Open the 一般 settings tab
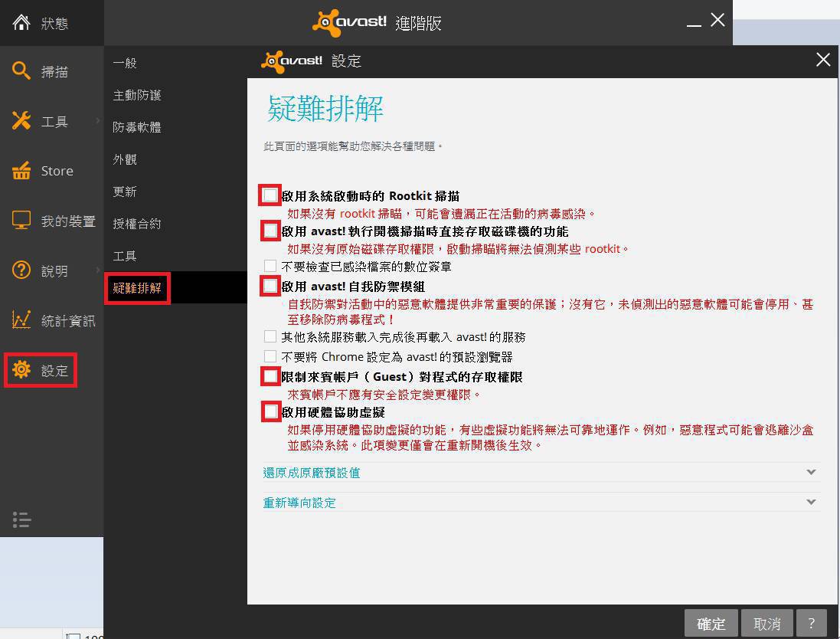Image resolution: width=840 pixels, height=639 pixels. coord(125,63)
